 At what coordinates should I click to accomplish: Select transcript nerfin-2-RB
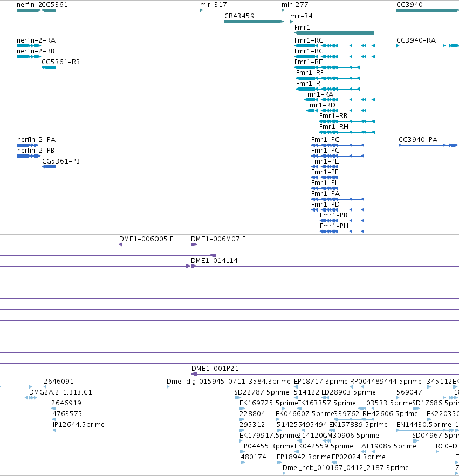[29, 57]
